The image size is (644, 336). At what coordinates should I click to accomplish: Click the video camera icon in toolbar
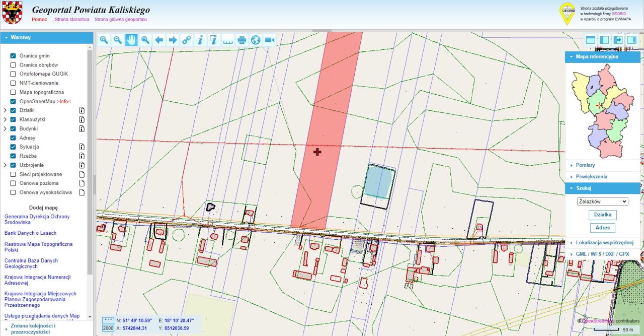pos(269,40)
